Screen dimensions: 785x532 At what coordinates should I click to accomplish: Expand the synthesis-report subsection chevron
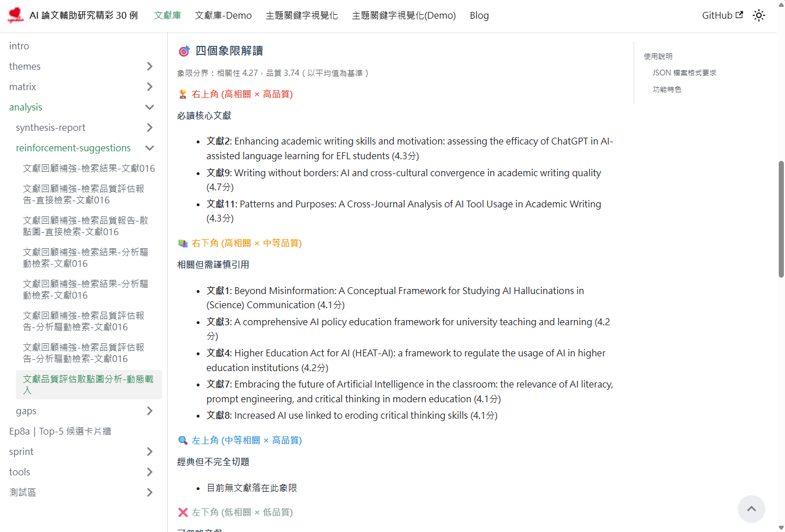[x=150, y=127]
